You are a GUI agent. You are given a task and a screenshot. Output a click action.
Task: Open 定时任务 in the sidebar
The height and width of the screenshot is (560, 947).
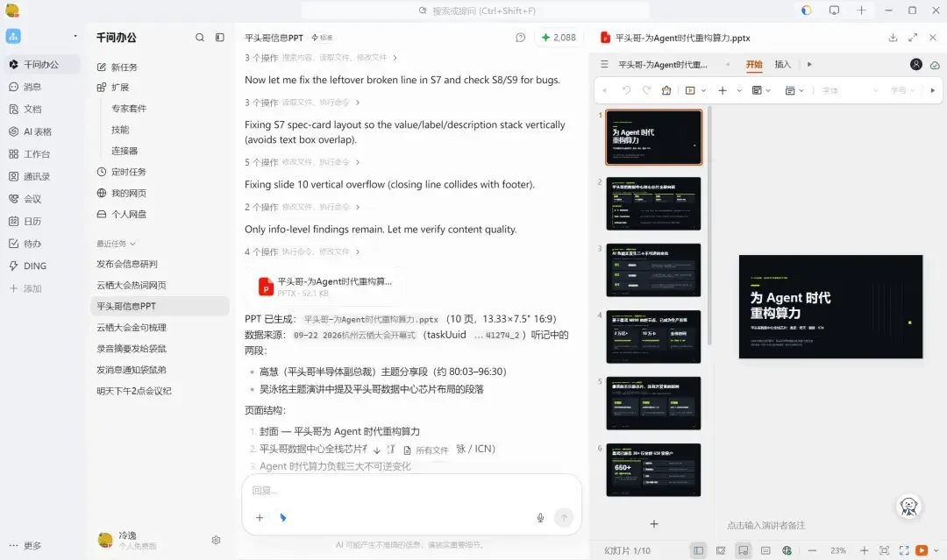point(122,172)
